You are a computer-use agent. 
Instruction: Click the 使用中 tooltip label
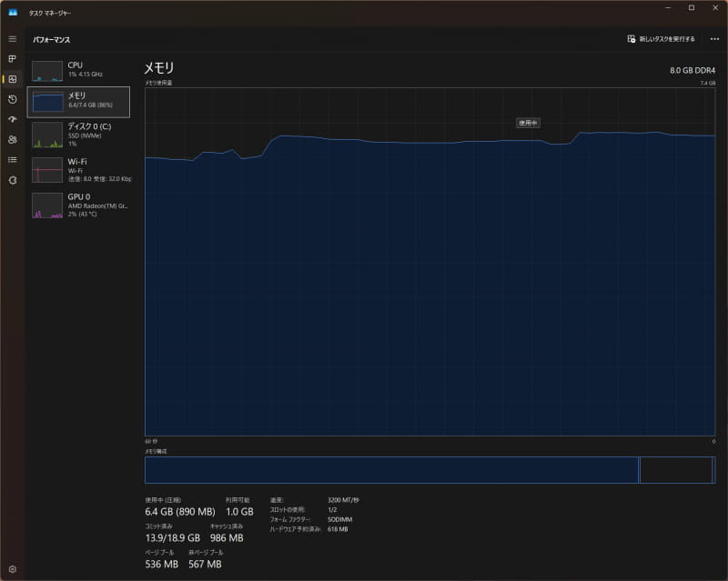coord(528,123)
